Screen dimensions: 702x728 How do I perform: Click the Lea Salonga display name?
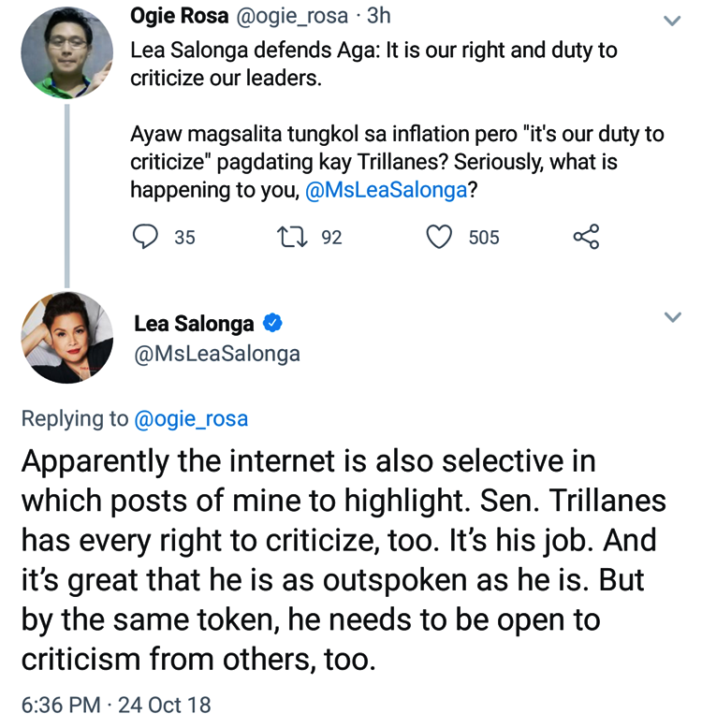194,324
